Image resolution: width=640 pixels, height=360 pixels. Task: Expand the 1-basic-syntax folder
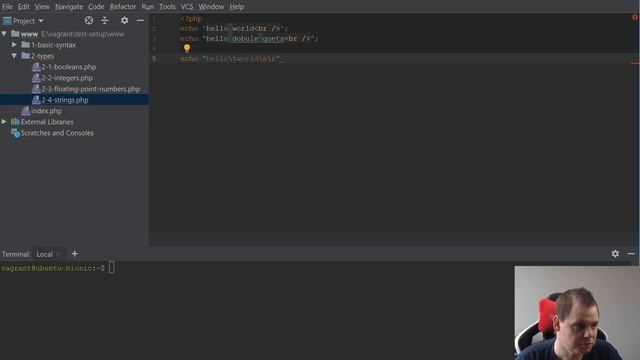tap(14, 44)
